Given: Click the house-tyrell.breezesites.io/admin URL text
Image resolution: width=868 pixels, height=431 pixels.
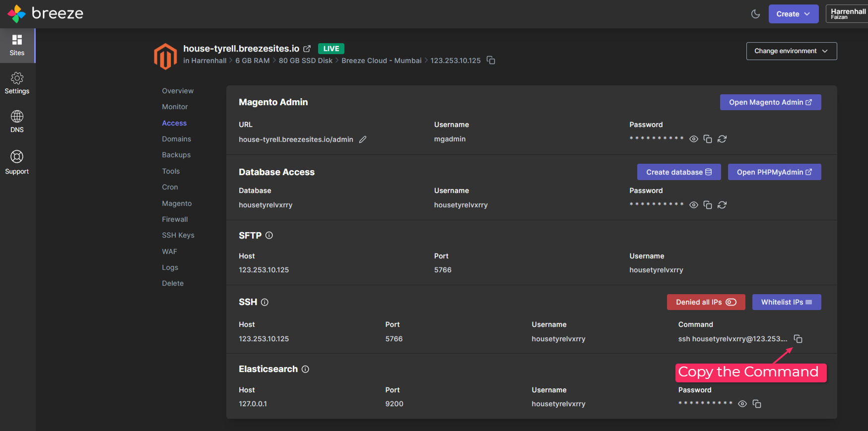Looking at the screenshot, I should [296, 139].
